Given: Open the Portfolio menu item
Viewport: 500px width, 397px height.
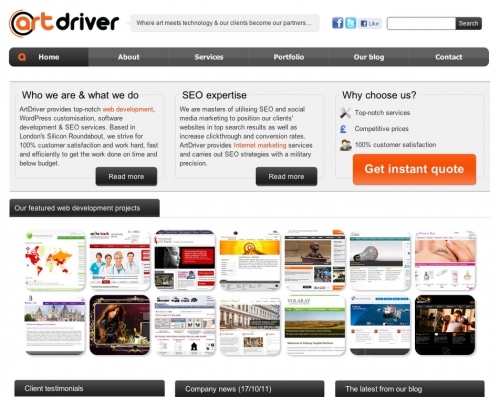Looking at the screenshot, I should pos(289,57).
